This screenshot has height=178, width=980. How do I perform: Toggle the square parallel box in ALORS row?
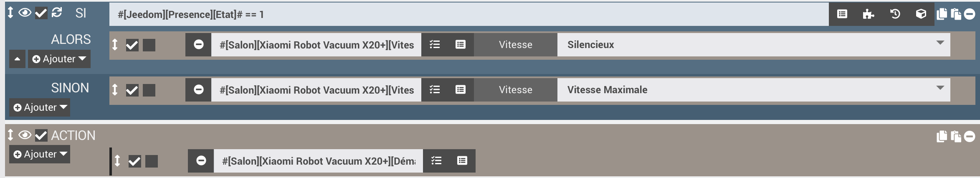(x=149, y=45)
